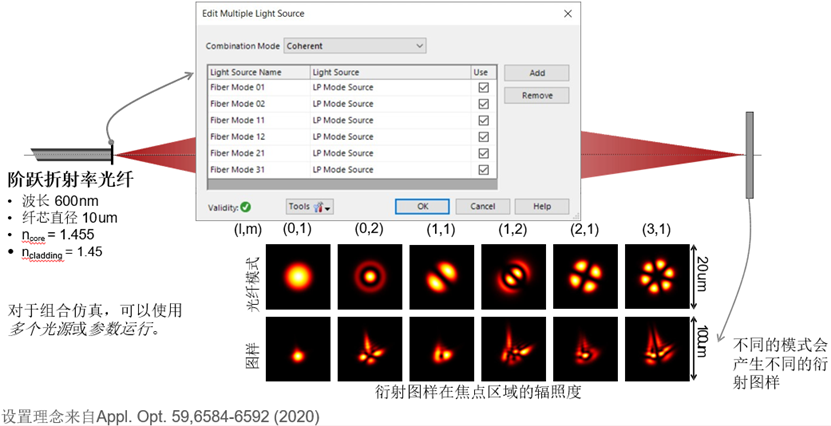Toggle Use checkbox for Fiber Mode 12
This screenshot has height=426, width=831.
pyautogui.click(x=483, y=137)
